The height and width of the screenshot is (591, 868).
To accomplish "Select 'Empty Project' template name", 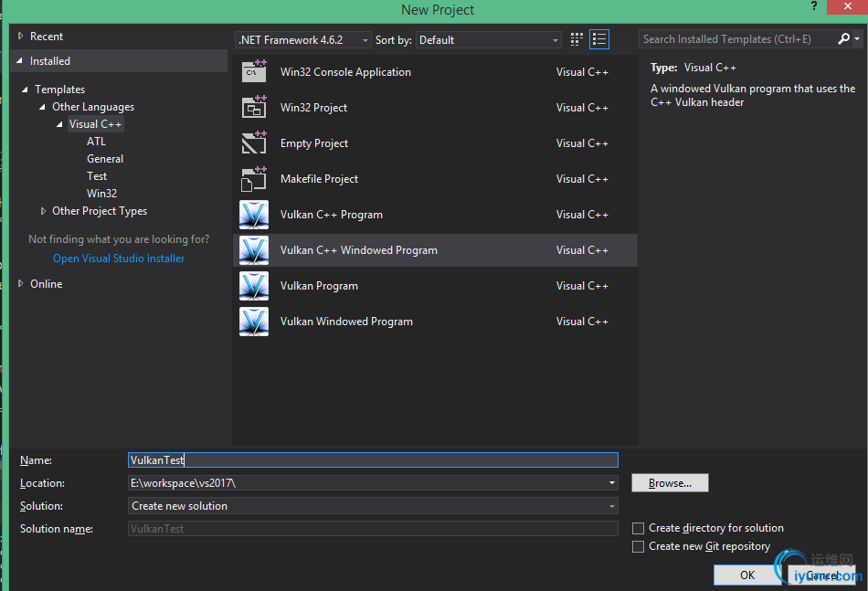I will pyautogui.click(x=314, y=143).
